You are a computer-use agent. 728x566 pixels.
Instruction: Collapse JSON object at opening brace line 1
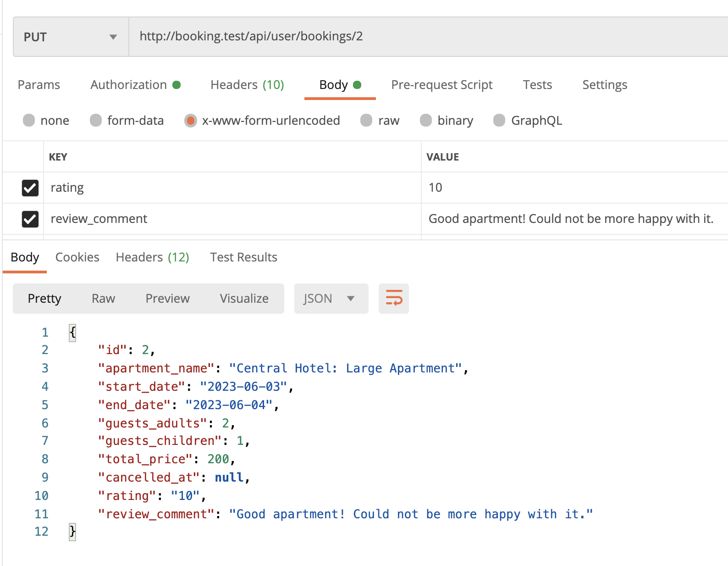pos(72,333)
